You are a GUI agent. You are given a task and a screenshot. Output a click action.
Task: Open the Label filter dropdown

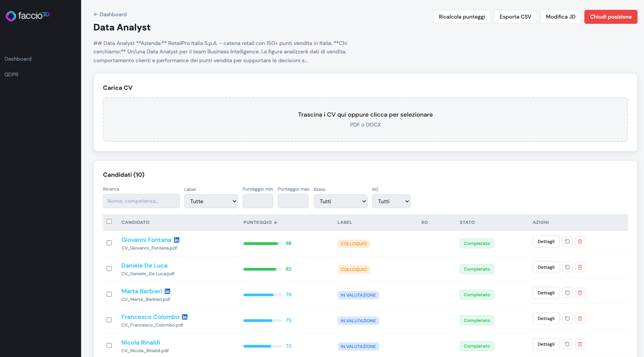[x=211, y=201]
